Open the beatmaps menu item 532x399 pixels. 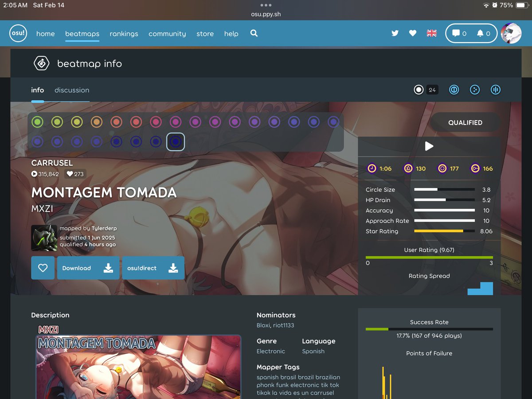click(x=82, y=34)
